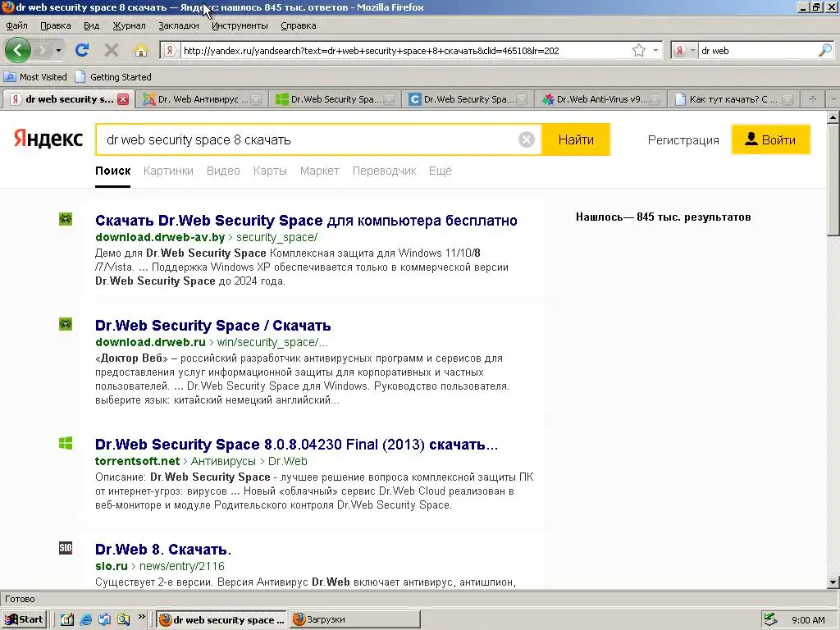This screenshot has height=630, width=840.
Task: Bookmark this page with the star icon
Action: click(x=638, y=50)
